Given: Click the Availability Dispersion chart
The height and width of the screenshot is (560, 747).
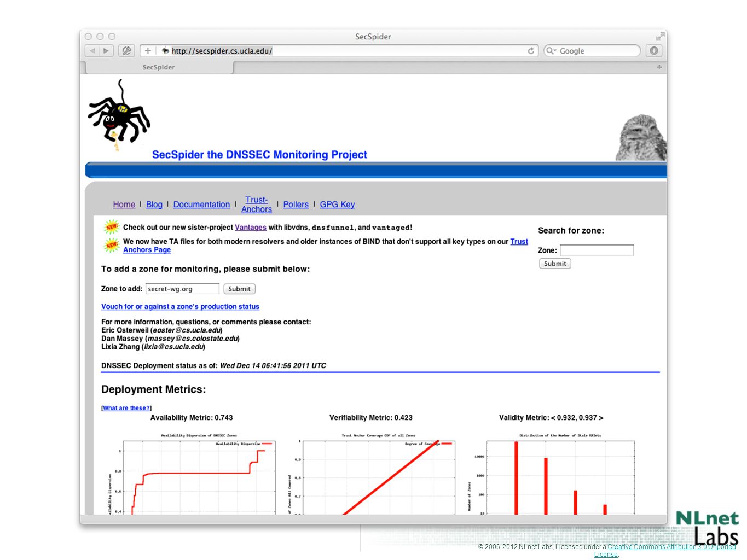Looking at the screenshot, I should pyautogui.click(x=192, y=474).
